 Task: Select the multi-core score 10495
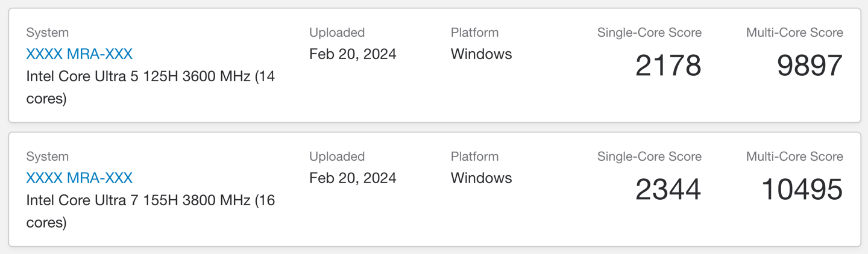(802, 190)
